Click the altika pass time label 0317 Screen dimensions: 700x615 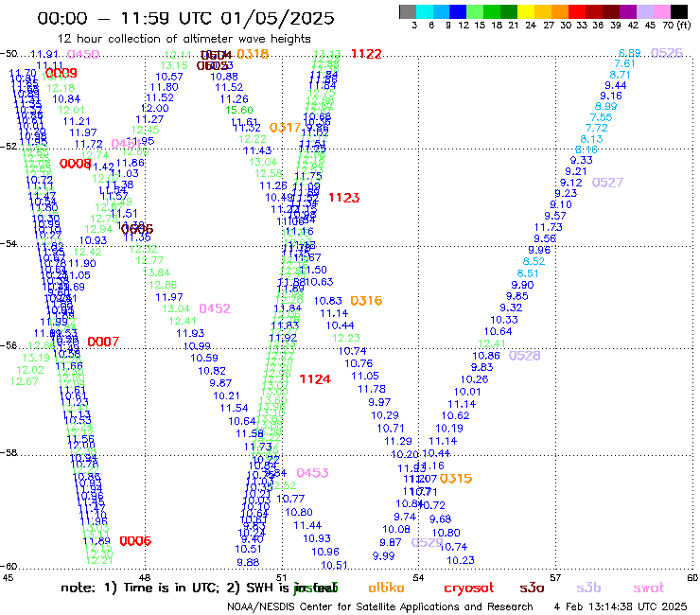pyautogui.click(x=286, y=128)
